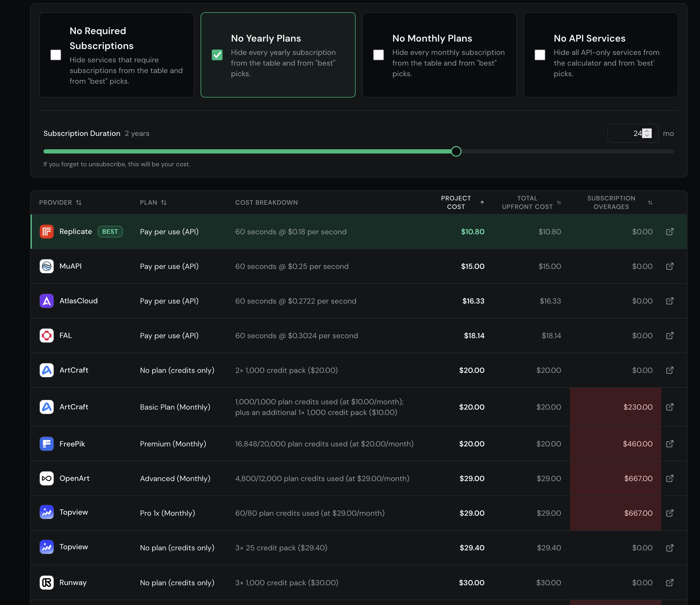The width and height of the screenshot is (700, 605).
Task: Open Replicate's external link icon
Action: 670,232
